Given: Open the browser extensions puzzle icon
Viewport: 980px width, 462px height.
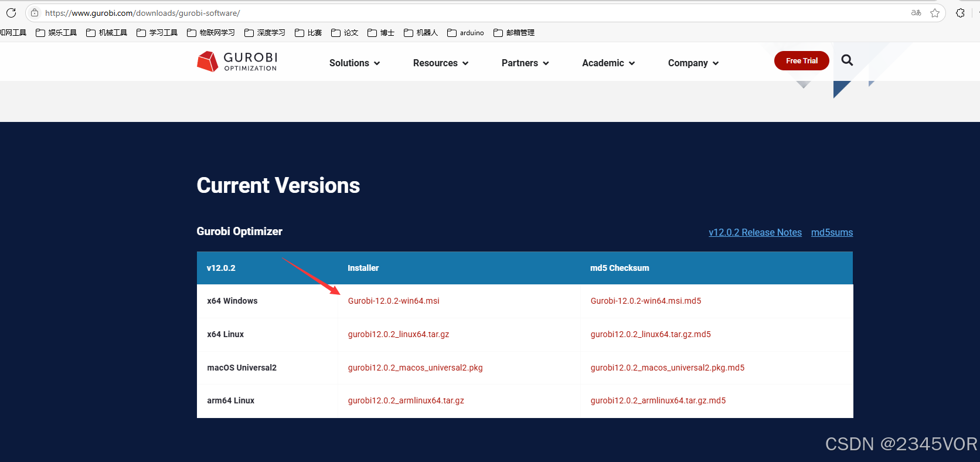Looking at the screenshot, I should click(x=960, y=13).
